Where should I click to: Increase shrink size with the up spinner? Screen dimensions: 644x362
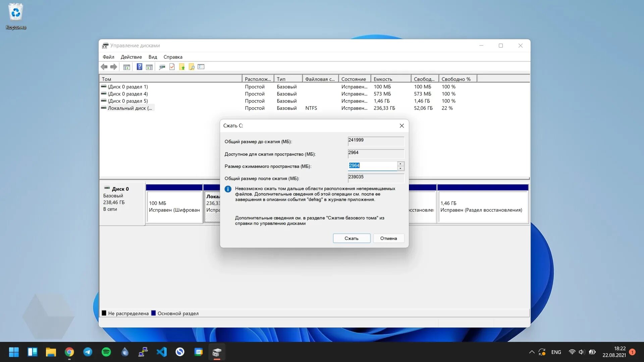point(400,164)
